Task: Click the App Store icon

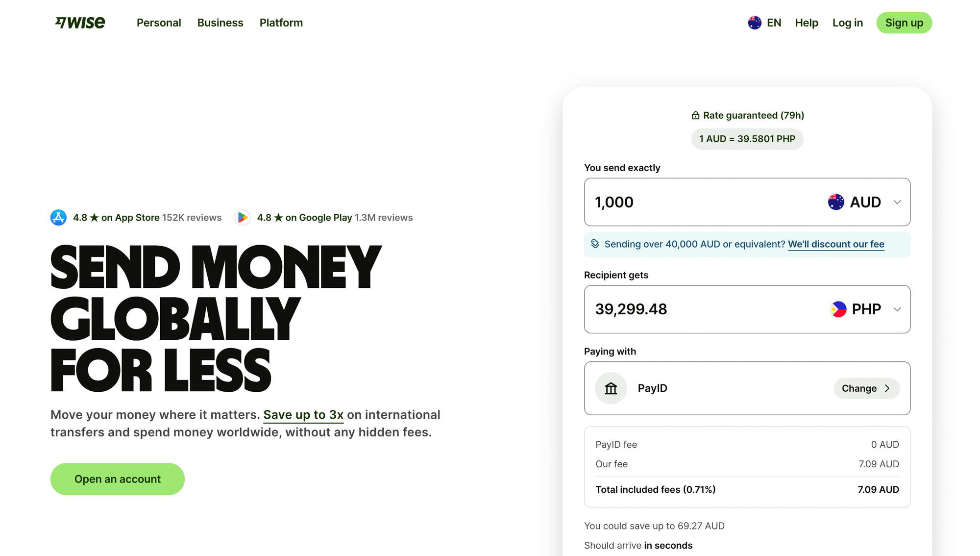Action: (59, 217)
